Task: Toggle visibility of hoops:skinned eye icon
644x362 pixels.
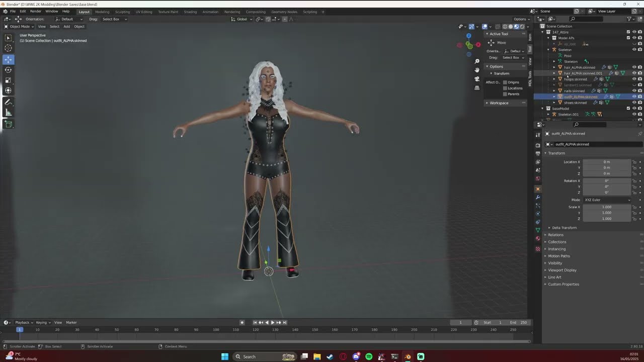Action: [634, 79]
